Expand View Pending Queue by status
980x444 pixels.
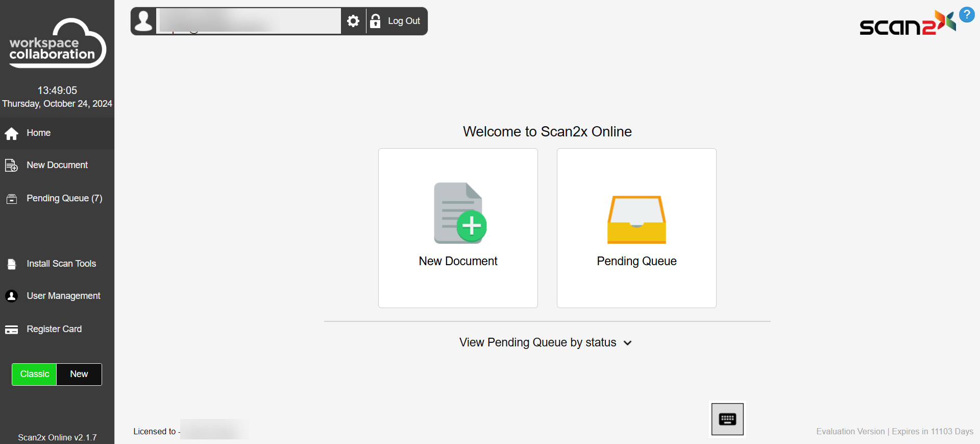point(537,342)
